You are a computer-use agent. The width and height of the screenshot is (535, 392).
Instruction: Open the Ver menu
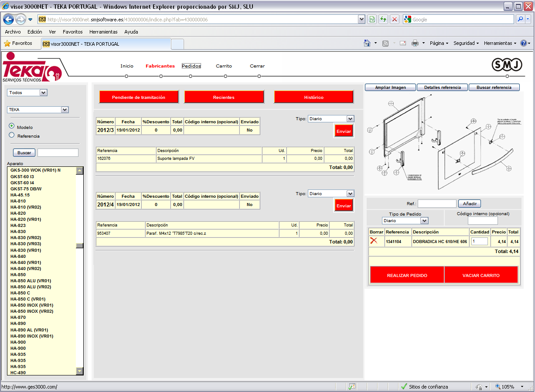[x=52, y=32]
